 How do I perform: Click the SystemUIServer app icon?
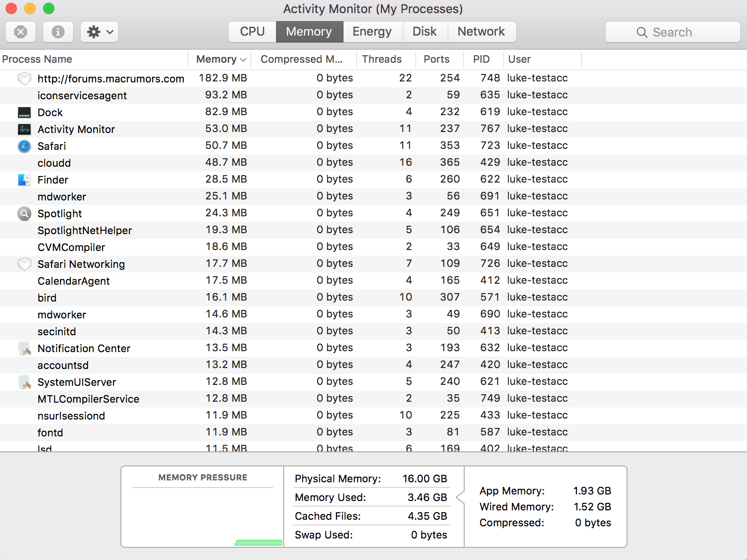coord(24,382)
